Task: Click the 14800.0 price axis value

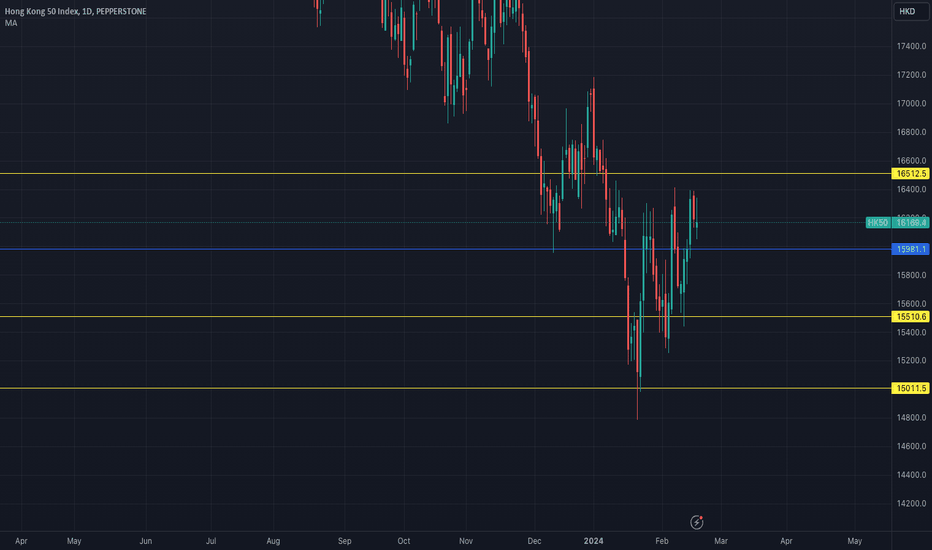Action: [911, 417]
